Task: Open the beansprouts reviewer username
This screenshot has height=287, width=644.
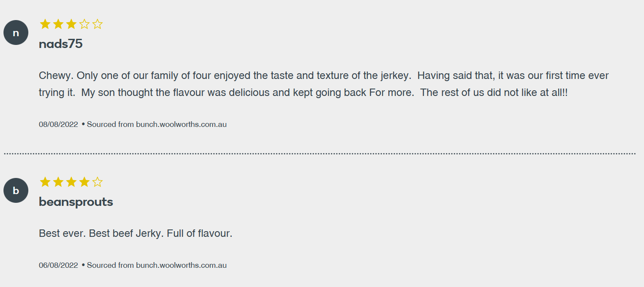Action: coord(76,202)
